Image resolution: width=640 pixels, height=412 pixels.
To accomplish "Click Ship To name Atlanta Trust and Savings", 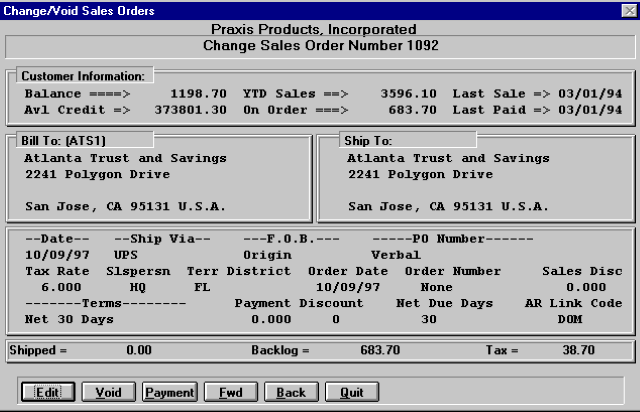I will (x=448, y=158).
